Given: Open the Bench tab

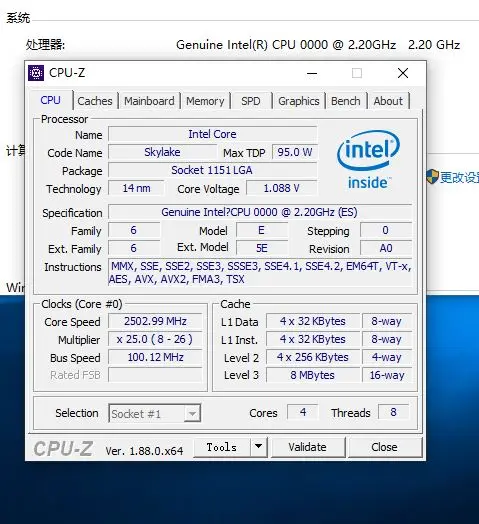Looking at the screenshot, I should [346, 101].
